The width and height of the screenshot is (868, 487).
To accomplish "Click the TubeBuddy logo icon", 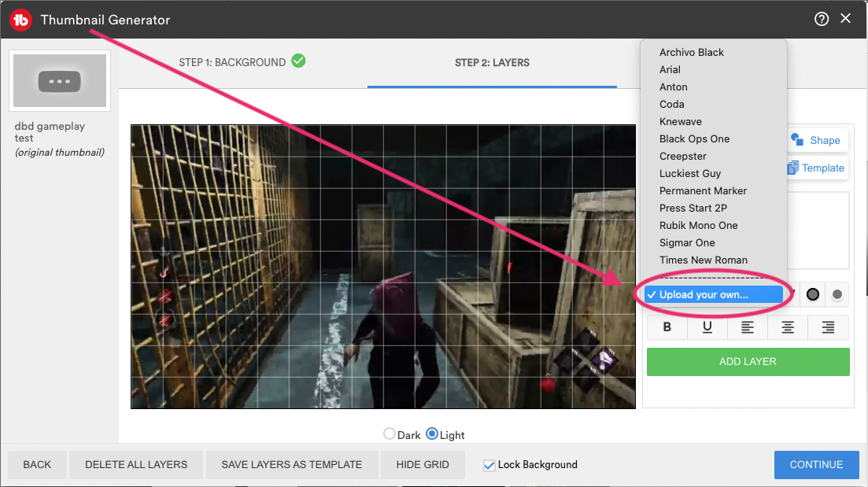I will pyautogui.click(x=21, y=20).
